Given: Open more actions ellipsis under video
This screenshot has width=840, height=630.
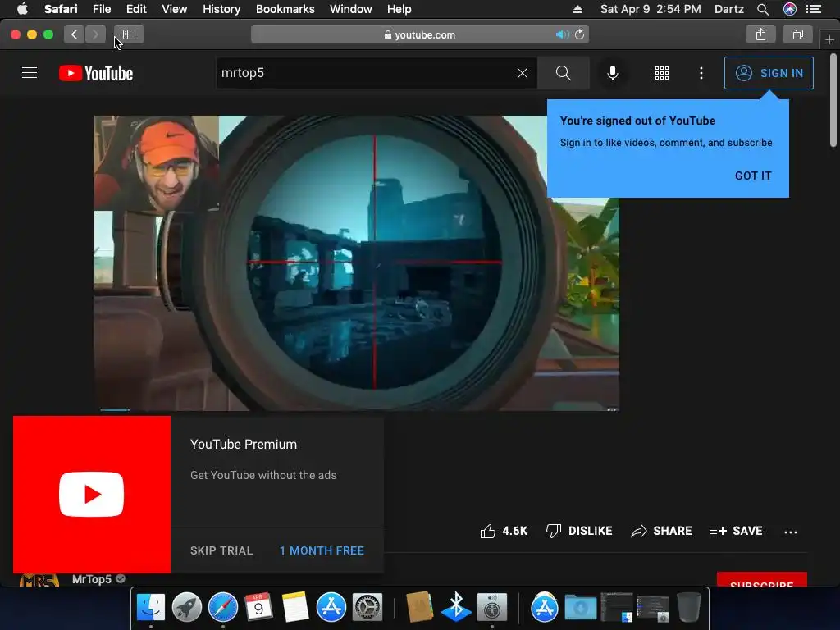Looking at the screenshot, I should 791,532.
